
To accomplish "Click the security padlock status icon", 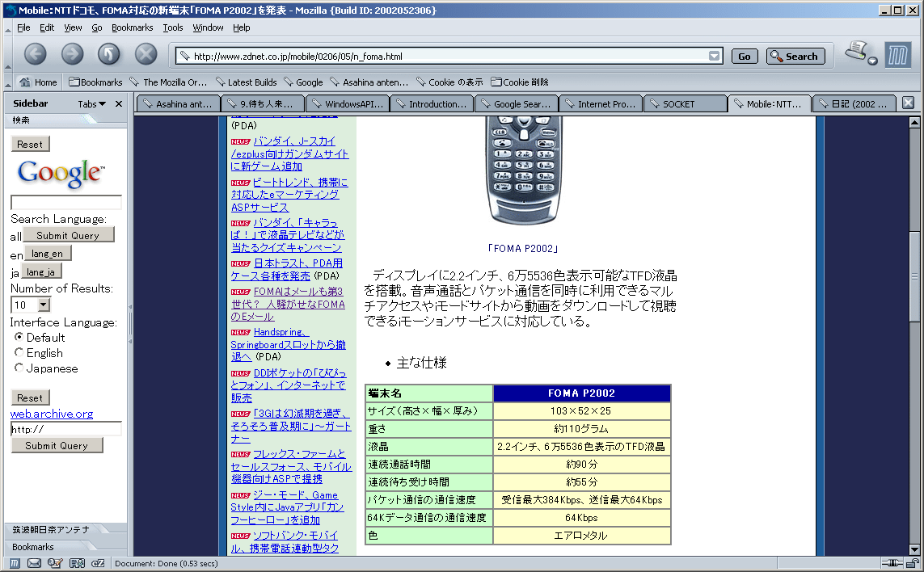I will 912,563.
